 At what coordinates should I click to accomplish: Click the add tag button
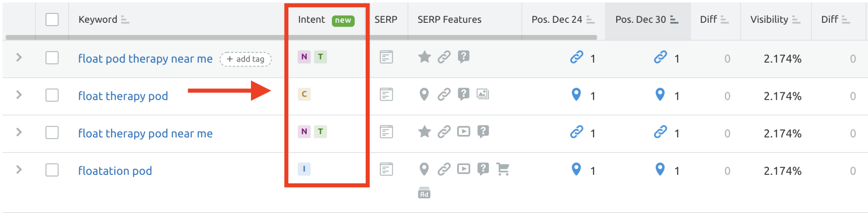point(246,59)
